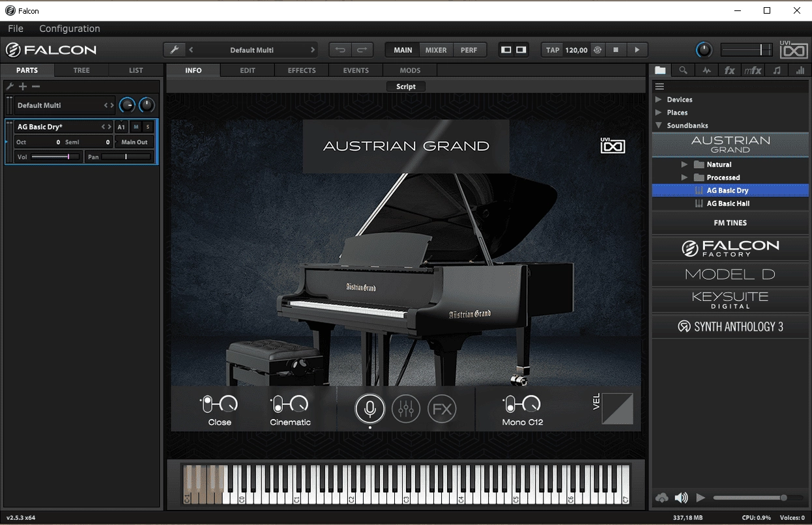Open the music note events browser tab
812x525 pixels.
coord(776,70)
